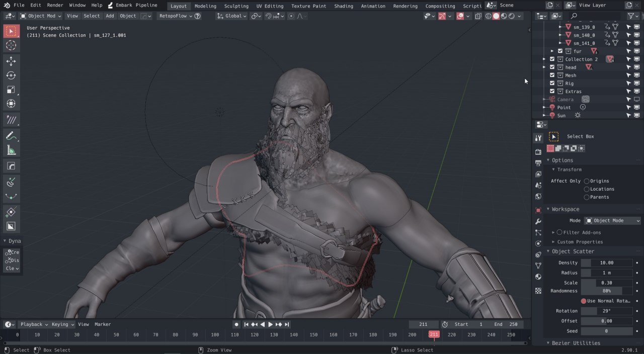Select the Parents radio option
The image size is (644, 354).
586,197
